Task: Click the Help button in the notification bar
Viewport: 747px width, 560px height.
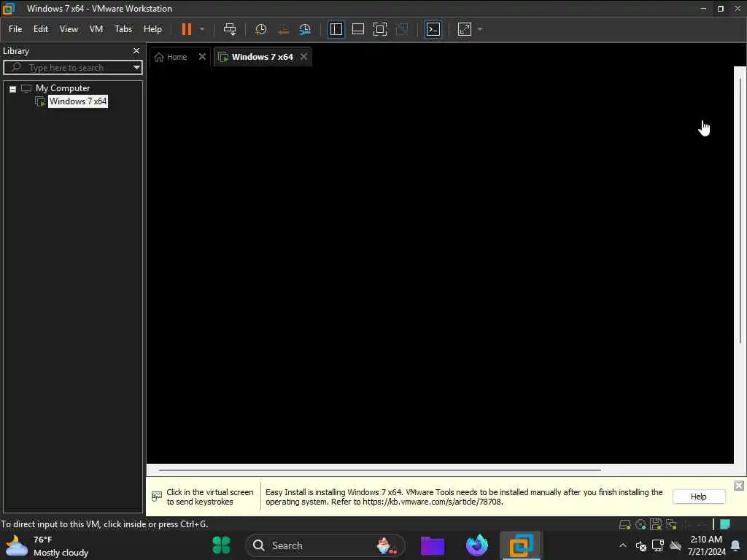Action: click(x=698, y=497)
